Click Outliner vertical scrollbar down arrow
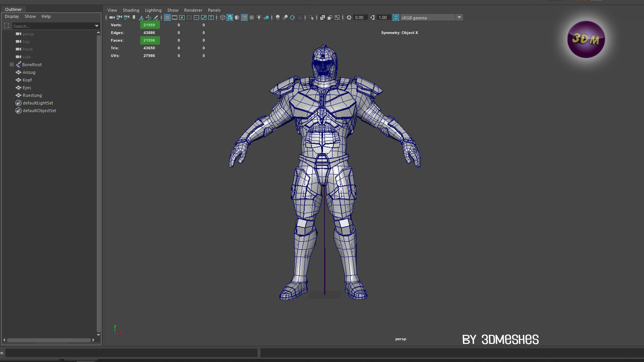 98,335
